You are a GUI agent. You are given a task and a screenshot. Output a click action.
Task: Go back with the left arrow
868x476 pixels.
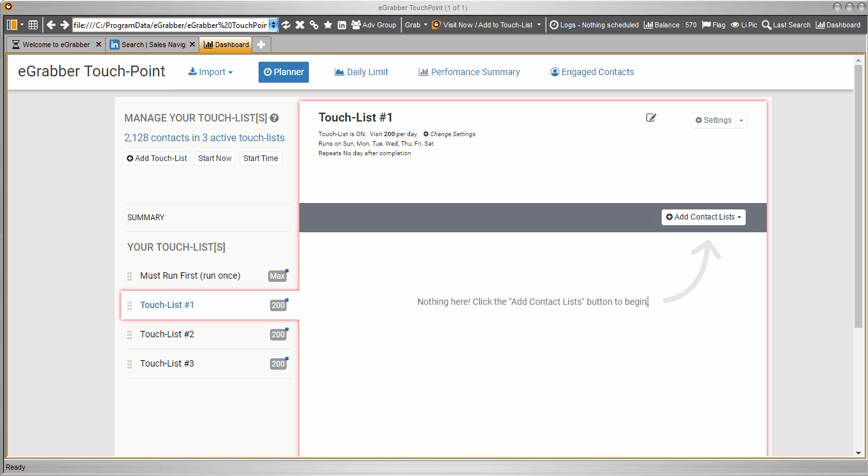pos(51,25)
